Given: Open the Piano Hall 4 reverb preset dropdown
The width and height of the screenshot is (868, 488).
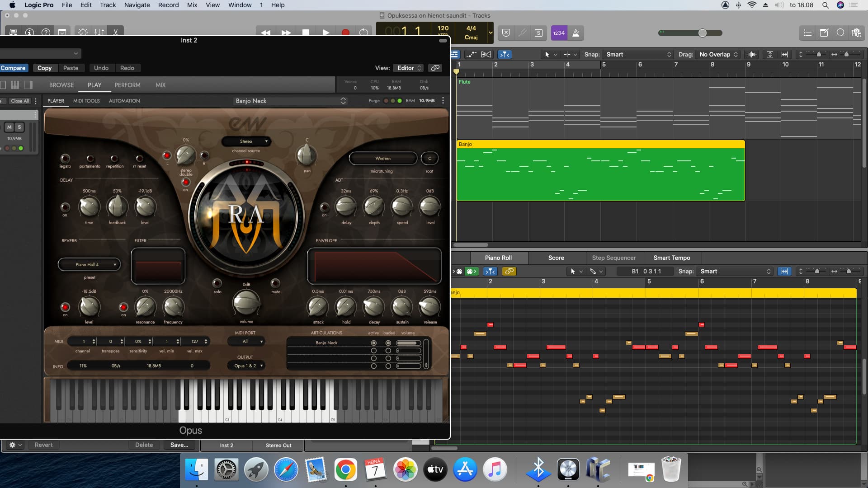Looking at the screenshot, I should (89, 264).
